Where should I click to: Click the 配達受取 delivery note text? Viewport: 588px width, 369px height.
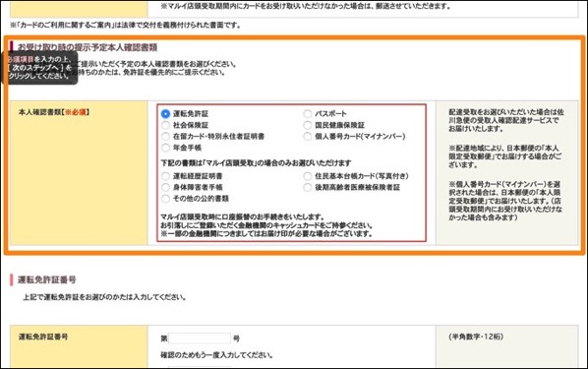pos(505,120)
